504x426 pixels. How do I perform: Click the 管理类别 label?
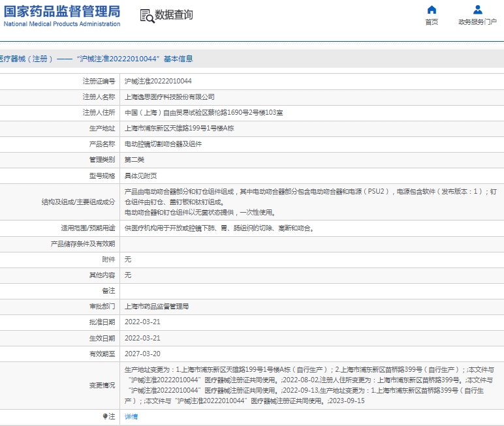pyautogui.click(x=102, y=160)
